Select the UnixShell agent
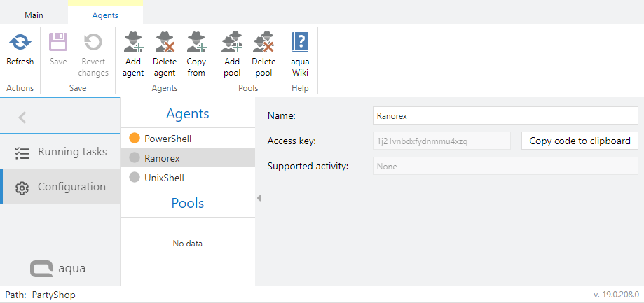 [164, 178]
